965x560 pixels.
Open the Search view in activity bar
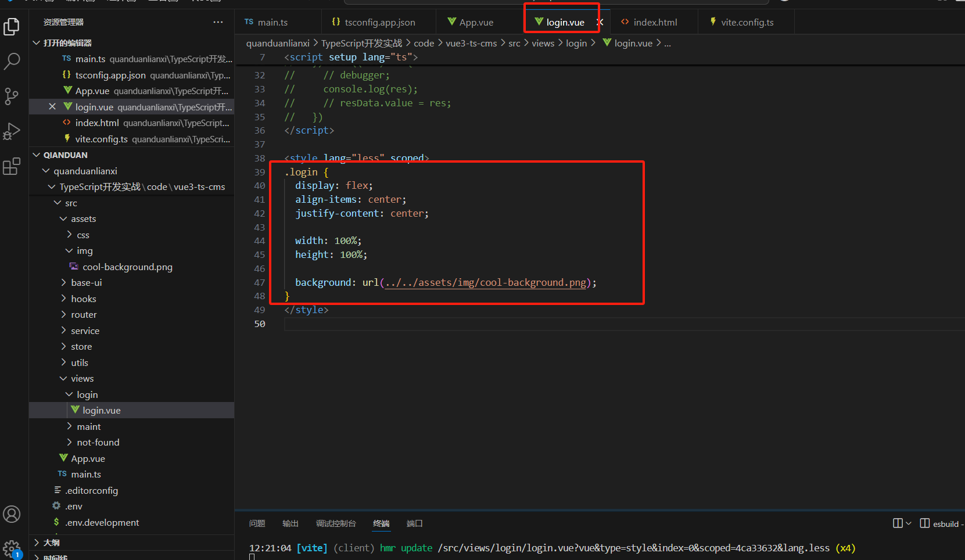pyautogui.click(x=12, y=61)
